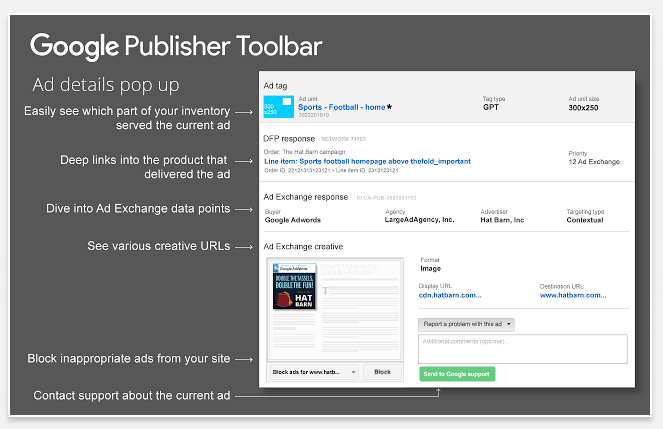Select the Image format value
663x429 pixels.
click(430, 269)
